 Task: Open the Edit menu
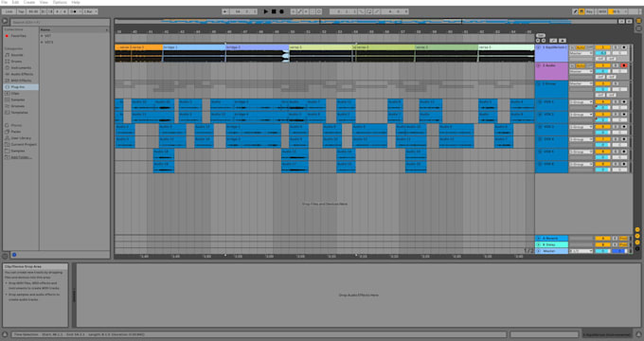coord(15,3)
